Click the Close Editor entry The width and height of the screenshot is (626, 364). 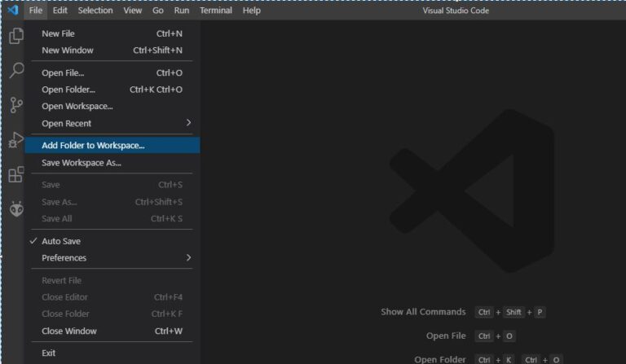[112, 297]
